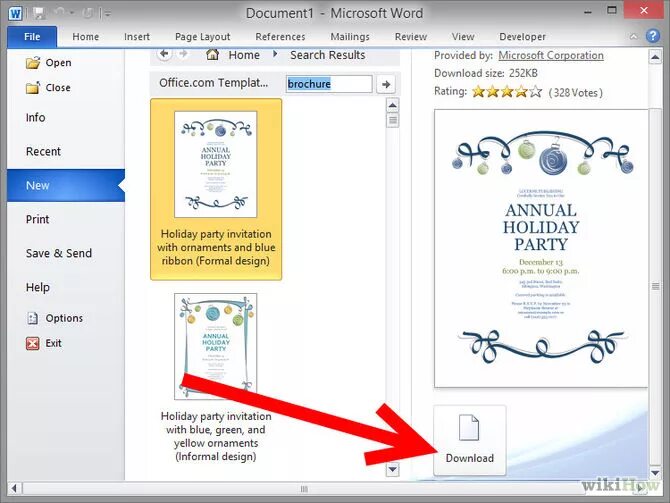Select Help in the Backstage menu
This screenshot has height=503, width=670.
pyautogui.click(x=38, y=288)
